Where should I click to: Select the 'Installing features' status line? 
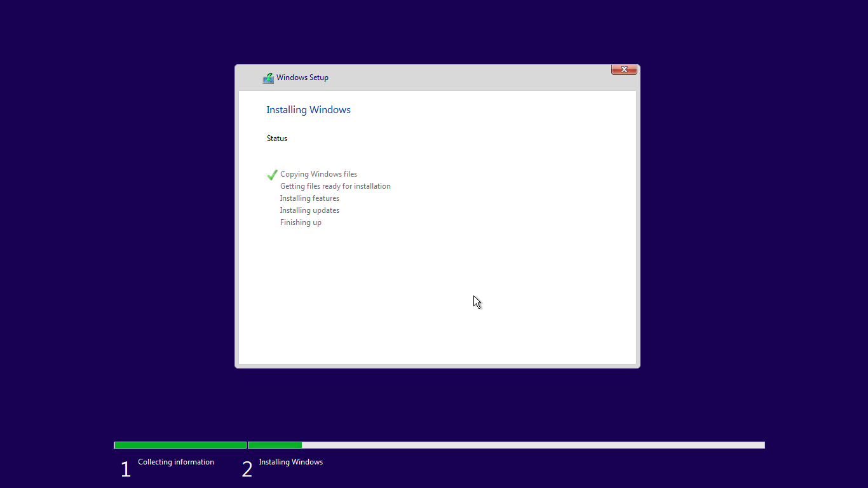pos(309,198)
